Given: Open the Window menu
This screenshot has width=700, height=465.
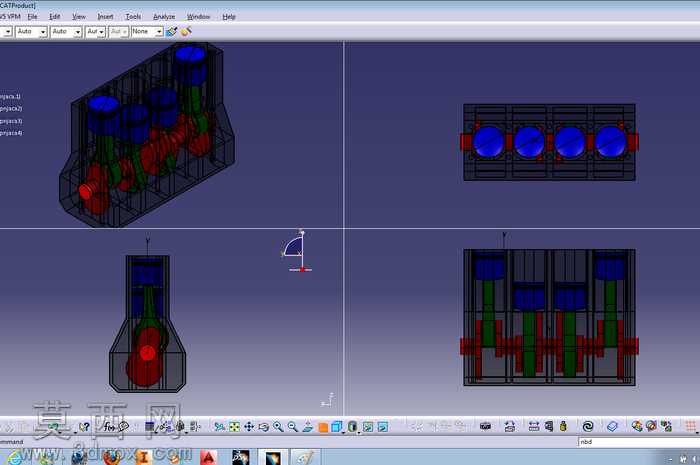Looking at the screenshot, I should (198, 17).
